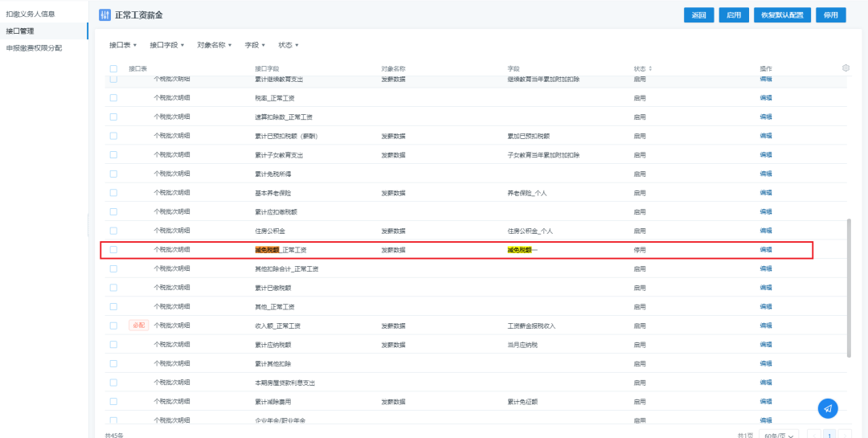Open the 状态 filter dropdown
This screenshot has height=438, width=868.
click(x=289, y=45)
